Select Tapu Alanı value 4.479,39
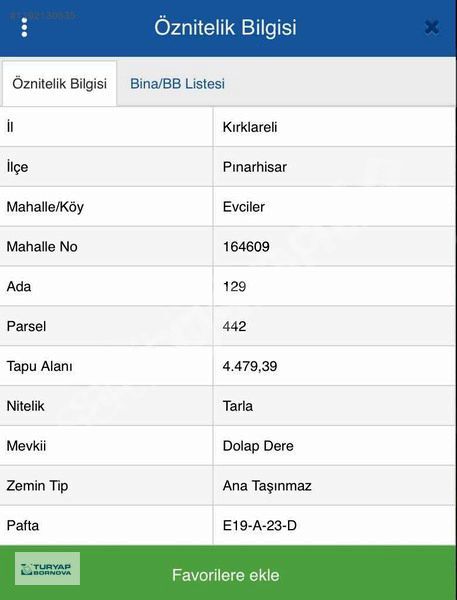Screen dimensions: 457x600 pyautogui.click(x=250, y=366)
